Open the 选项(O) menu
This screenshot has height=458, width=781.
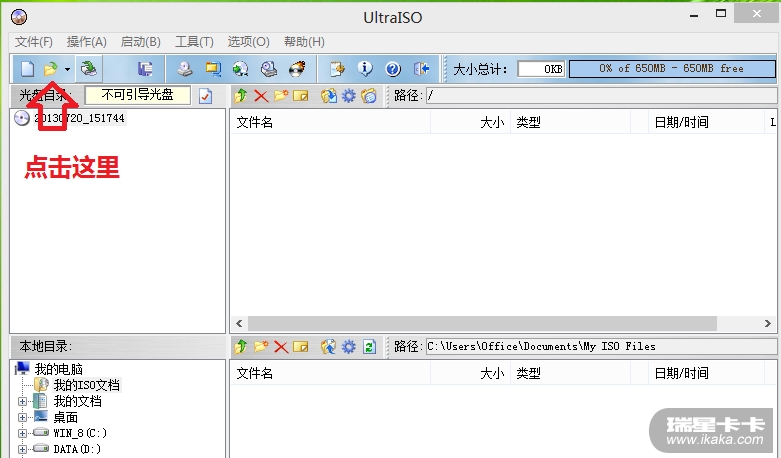pos(249,42)
